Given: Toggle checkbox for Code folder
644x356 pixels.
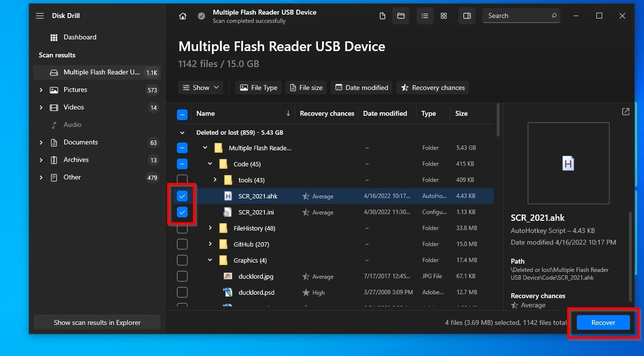Looking at the screenshot, I should coord(182,164).
